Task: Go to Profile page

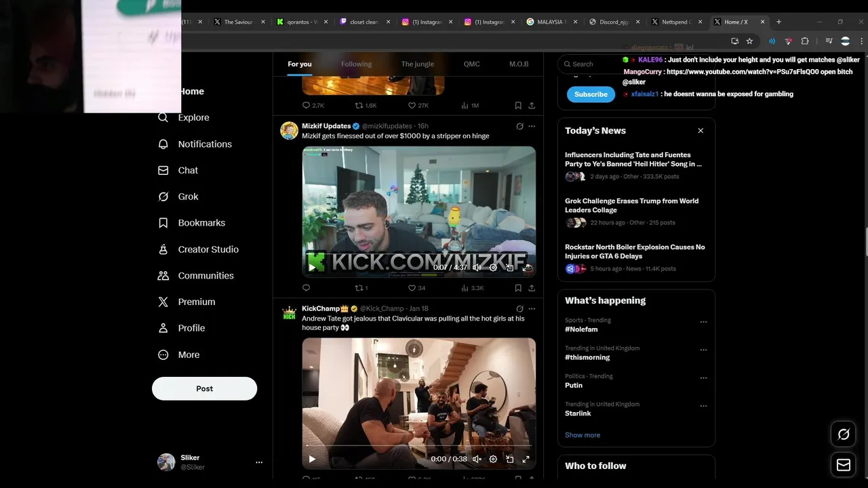Action: click(x=181, y=328)
